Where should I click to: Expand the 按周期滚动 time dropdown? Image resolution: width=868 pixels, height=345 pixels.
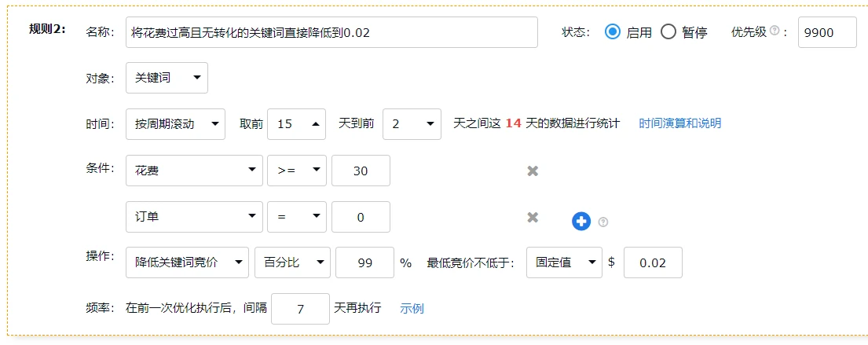pos(174,124)
